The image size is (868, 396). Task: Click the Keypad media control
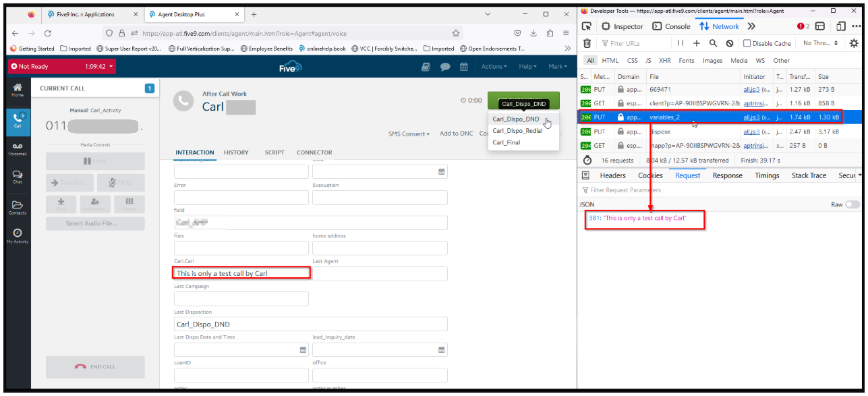129,203
